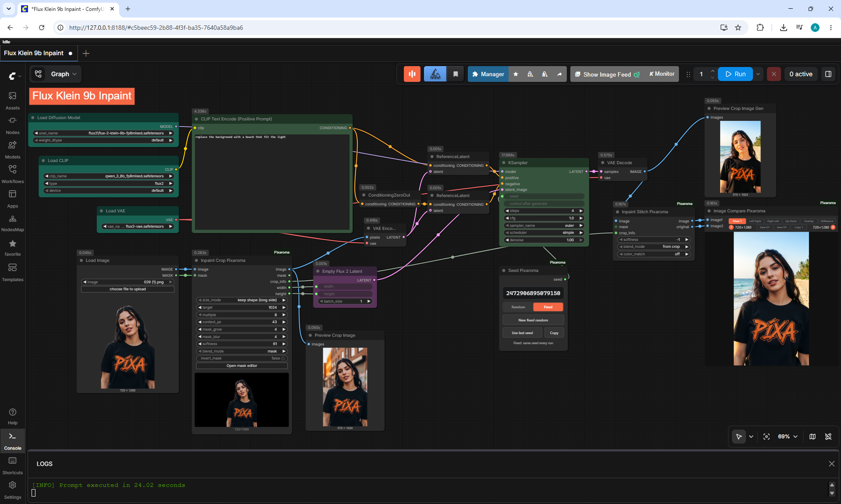
Task: Click the red cancel run icon
Action: point(774,74)
